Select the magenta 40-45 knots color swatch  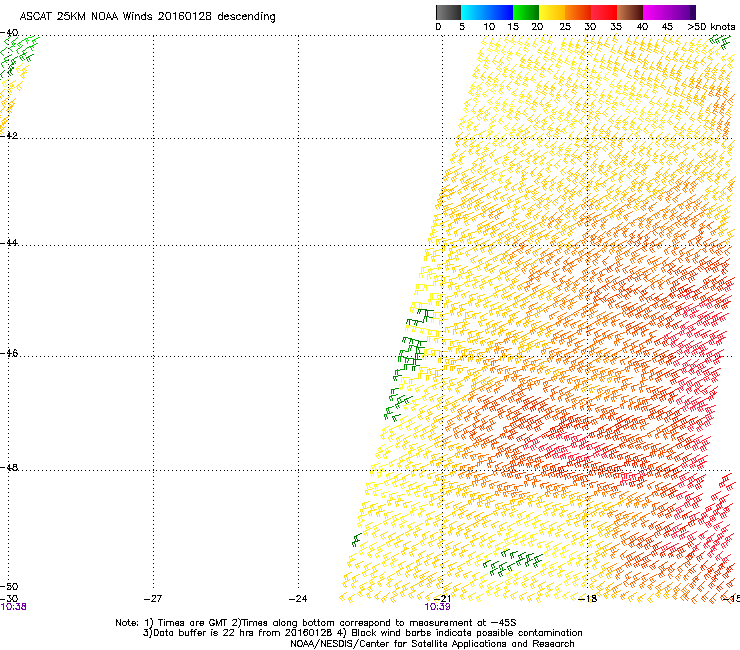656,12
